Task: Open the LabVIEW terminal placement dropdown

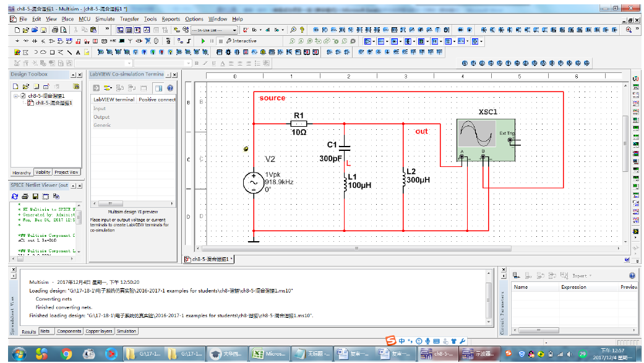Action: [108, 88]
